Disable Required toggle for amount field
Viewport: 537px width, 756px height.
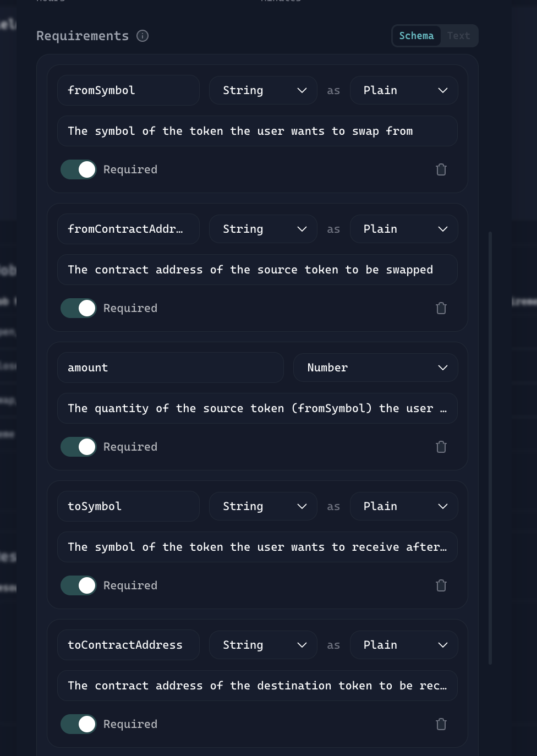(79, 447)
